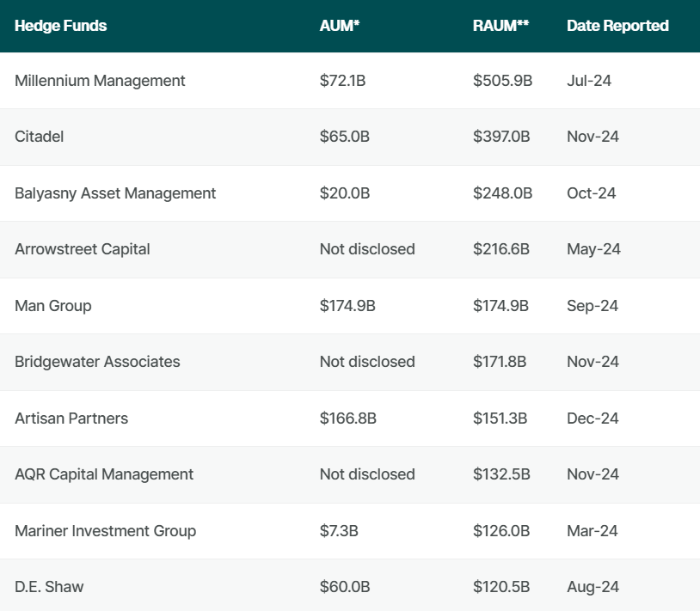Click Millennium's $505.9B RAUM value
The height and width of the screenshot is (611, 700).
click(x=503, y=81)
